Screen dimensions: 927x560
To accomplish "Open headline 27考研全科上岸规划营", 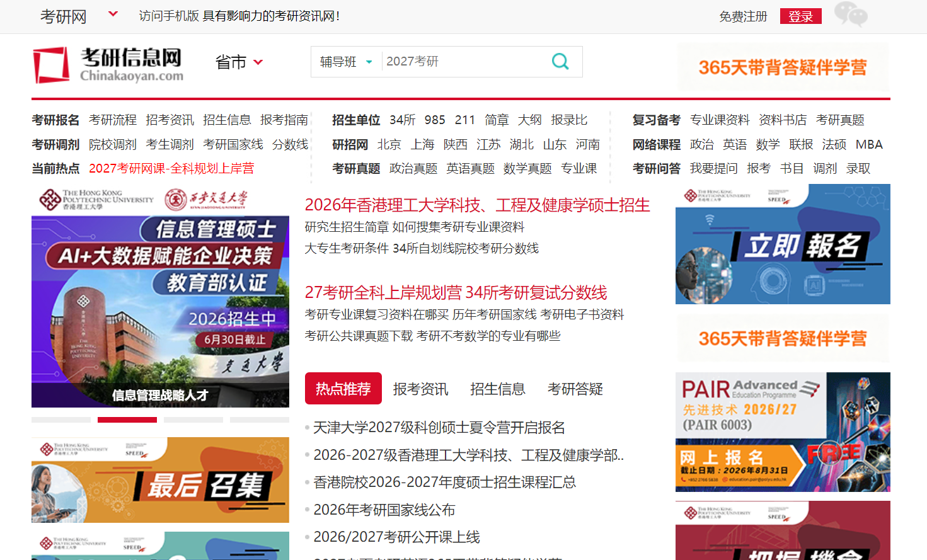I will (x=383, y=292).
